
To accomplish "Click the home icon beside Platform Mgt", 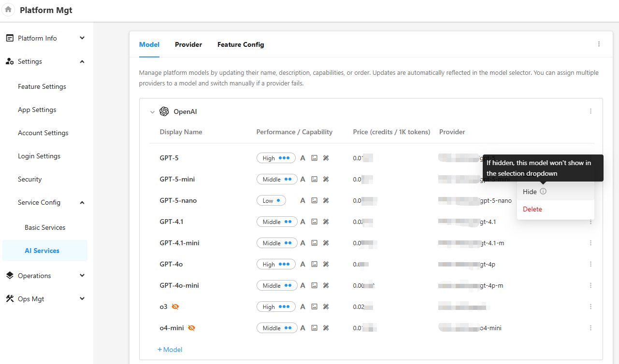I will pos(8,10).
